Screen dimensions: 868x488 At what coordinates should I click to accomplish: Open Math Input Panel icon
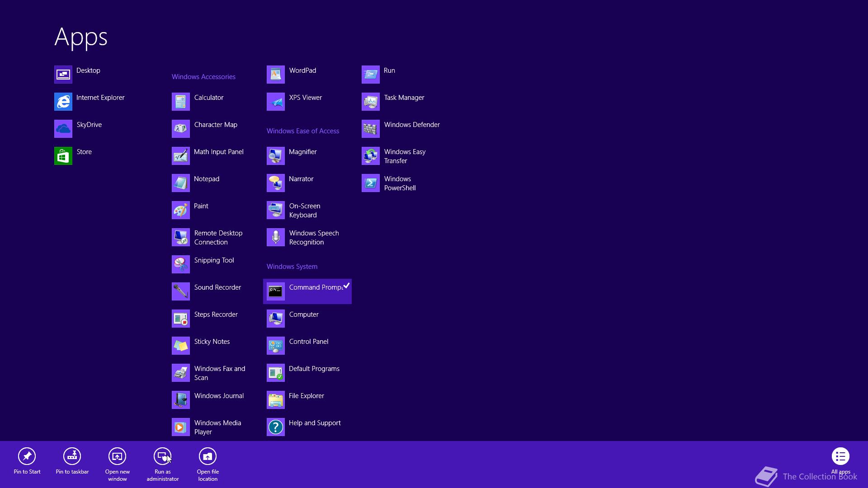(x=181, y=156)
